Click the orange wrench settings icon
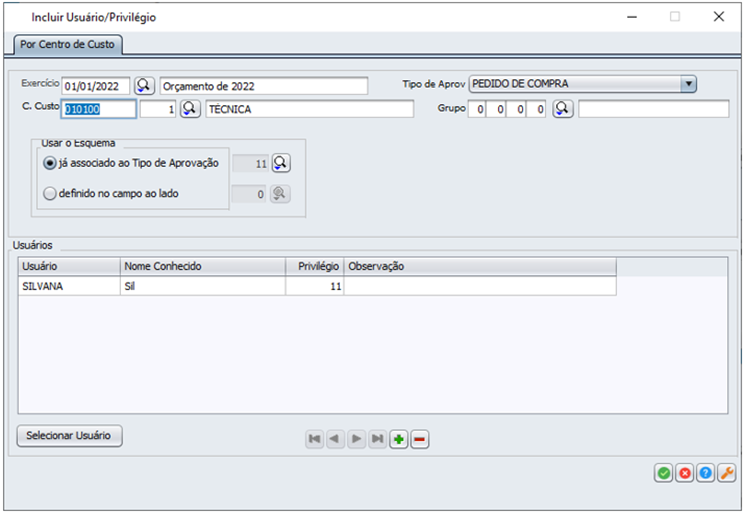 727,474
